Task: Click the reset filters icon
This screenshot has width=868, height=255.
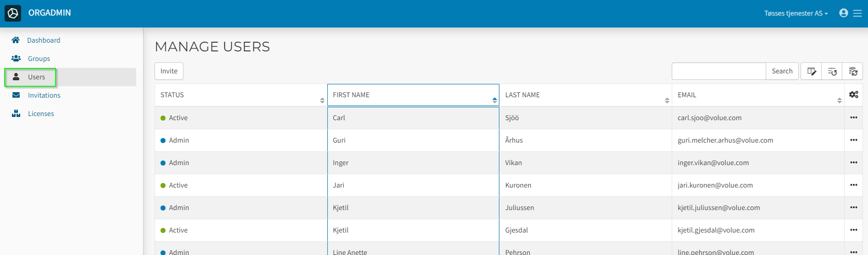Action: 832,71
